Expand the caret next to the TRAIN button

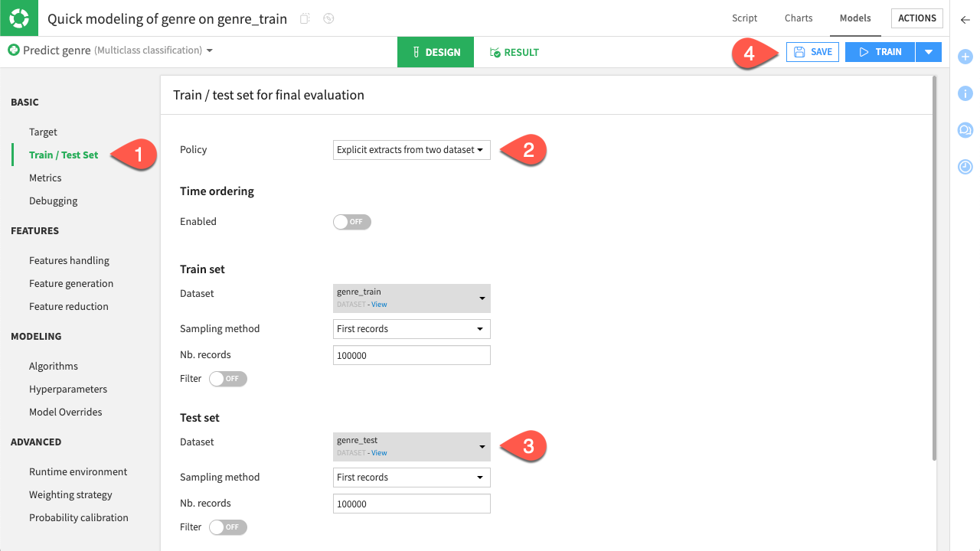tap(929, 52)
